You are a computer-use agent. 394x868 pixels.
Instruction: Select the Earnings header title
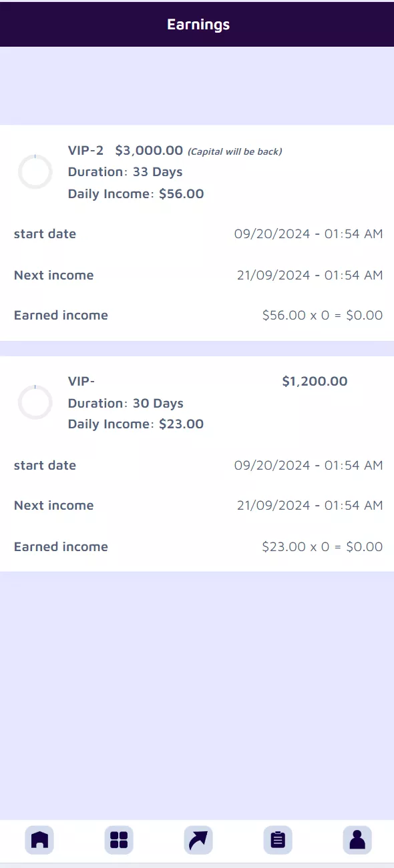198,25
